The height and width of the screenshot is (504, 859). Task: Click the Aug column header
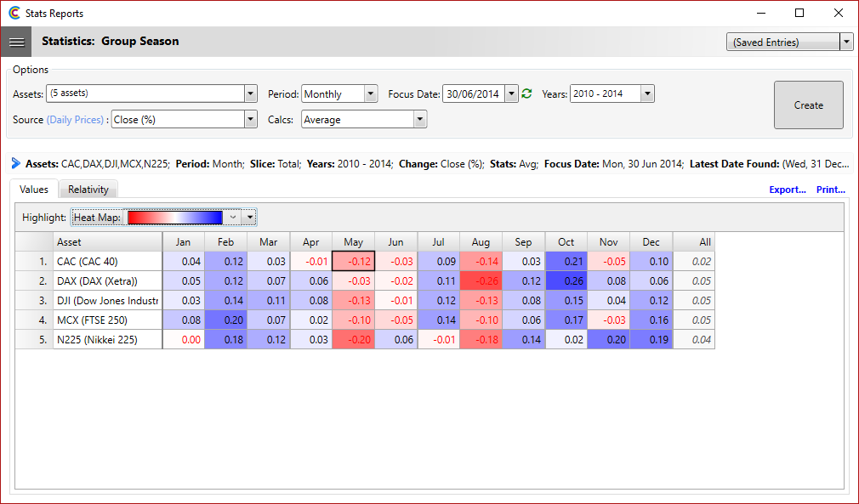tap(481, 242)
